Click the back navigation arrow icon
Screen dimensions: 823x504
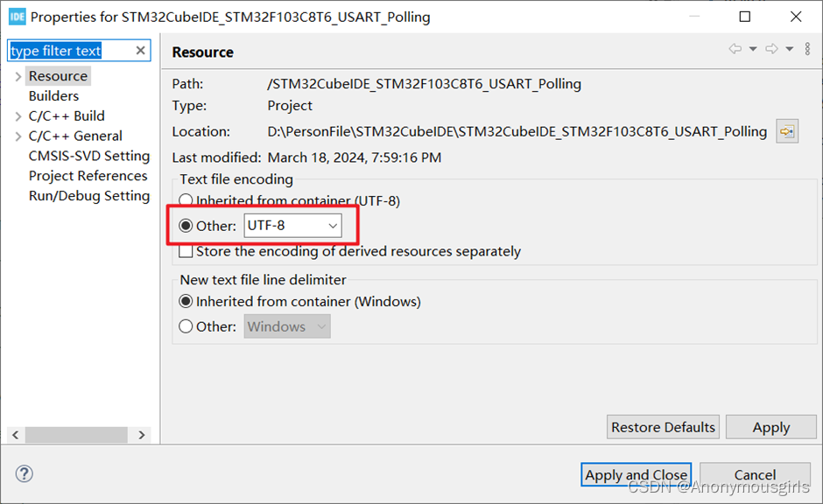(x=735, y=49)
